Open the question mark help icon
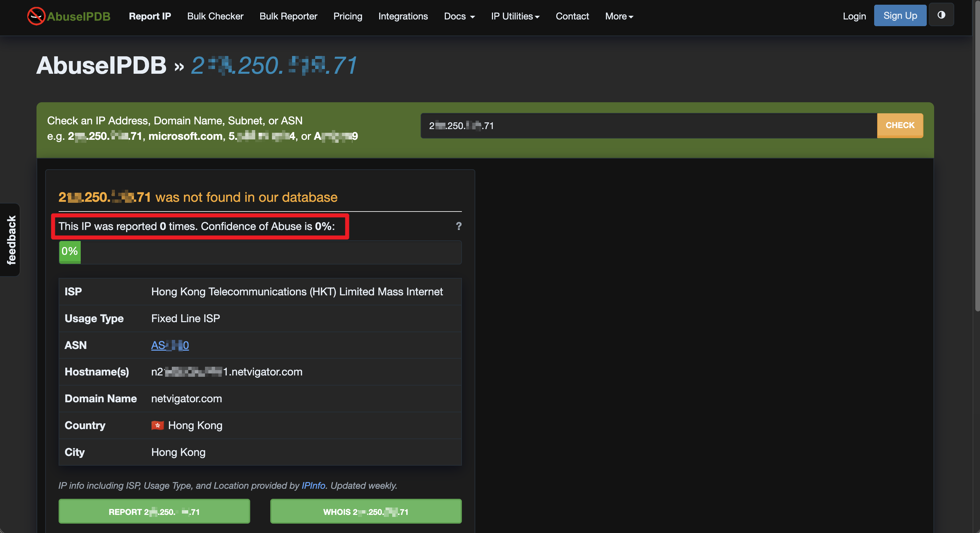The image size is (980, 533). 459,226
